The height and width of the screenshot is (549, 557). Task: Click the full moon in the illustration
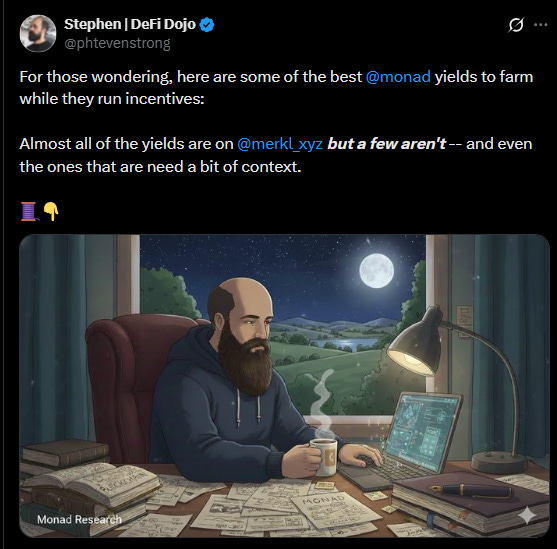pos(377,271)
